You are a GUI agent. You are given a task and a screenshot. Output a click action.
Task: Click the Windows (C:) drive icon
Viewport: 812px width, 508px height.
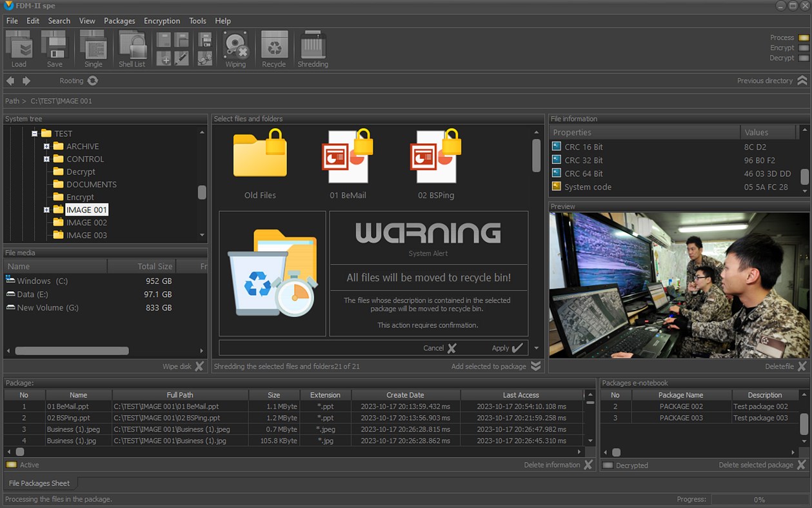[10, 279]
